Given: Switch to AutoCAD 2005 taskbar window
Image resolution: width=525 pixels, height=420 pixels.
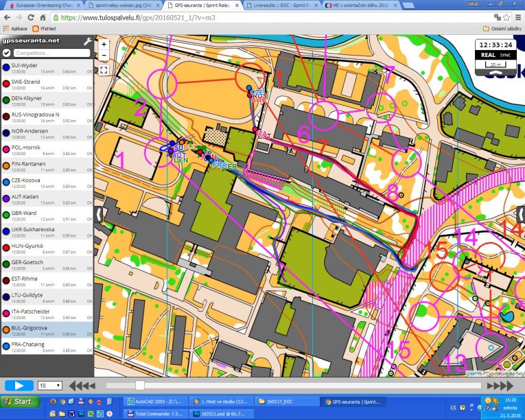Looking at the screenshot, I should click(x=155, y=401).
